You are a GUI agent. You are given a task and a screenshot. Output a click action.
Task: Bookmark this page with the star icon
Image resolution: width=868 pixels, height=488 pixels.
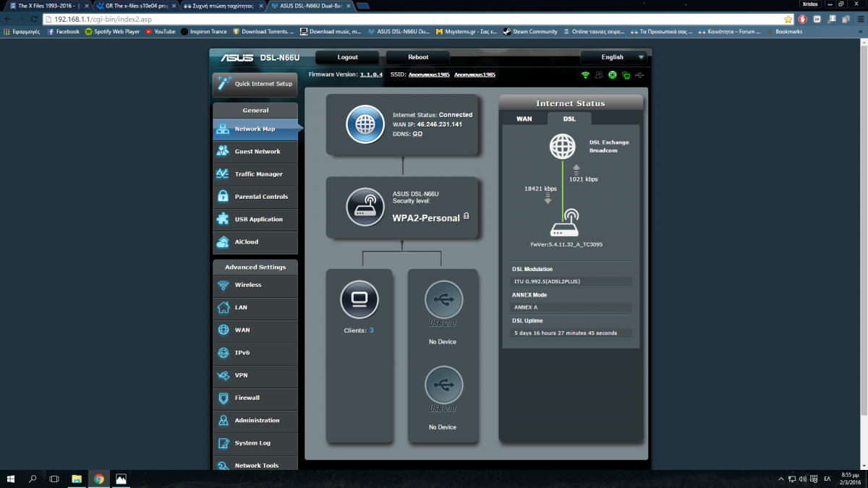tap(788, 20)
